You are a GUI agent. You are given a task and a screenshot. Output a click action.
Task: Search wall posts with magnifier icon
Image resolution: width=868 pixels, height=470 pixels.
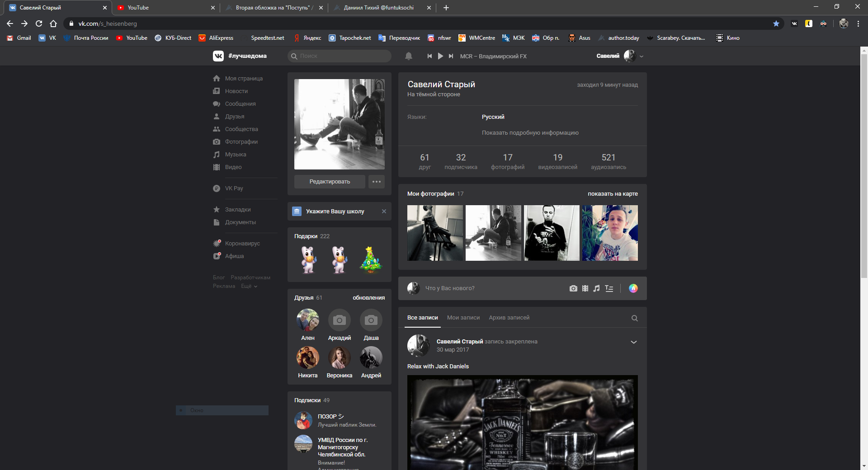[634, 318]
